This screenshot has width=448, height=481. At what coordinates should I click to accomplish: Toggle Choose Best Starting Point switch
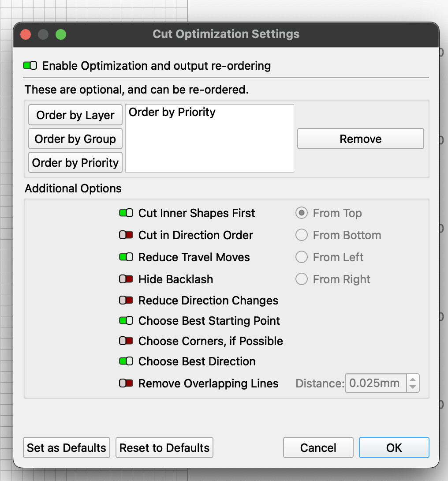tap(126, 321)
